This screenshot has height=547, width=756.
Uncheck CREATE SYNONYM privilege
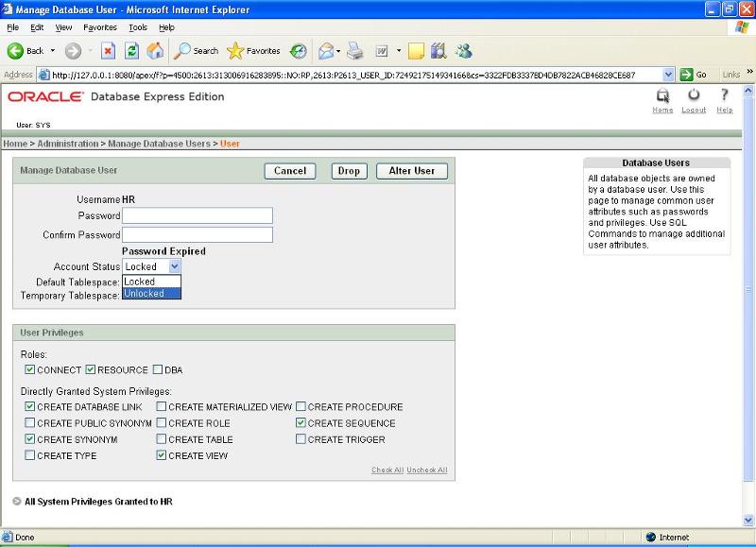coord(30,439)
